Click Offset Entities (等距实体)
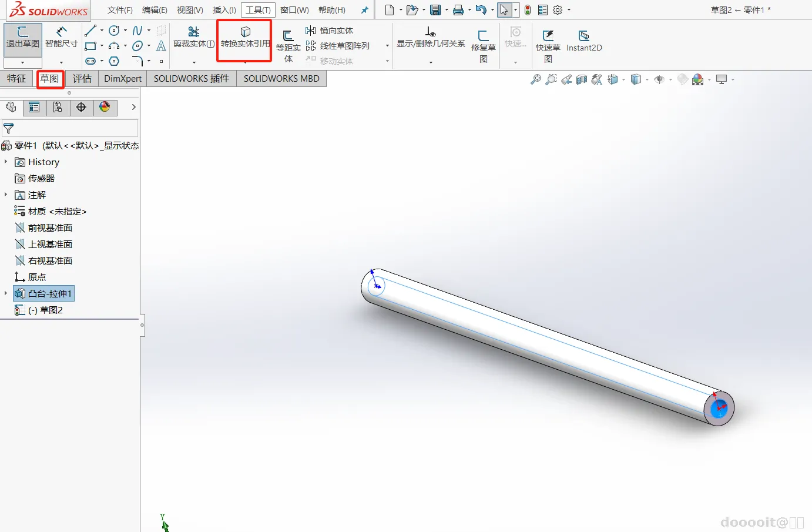 click(288, 46)
